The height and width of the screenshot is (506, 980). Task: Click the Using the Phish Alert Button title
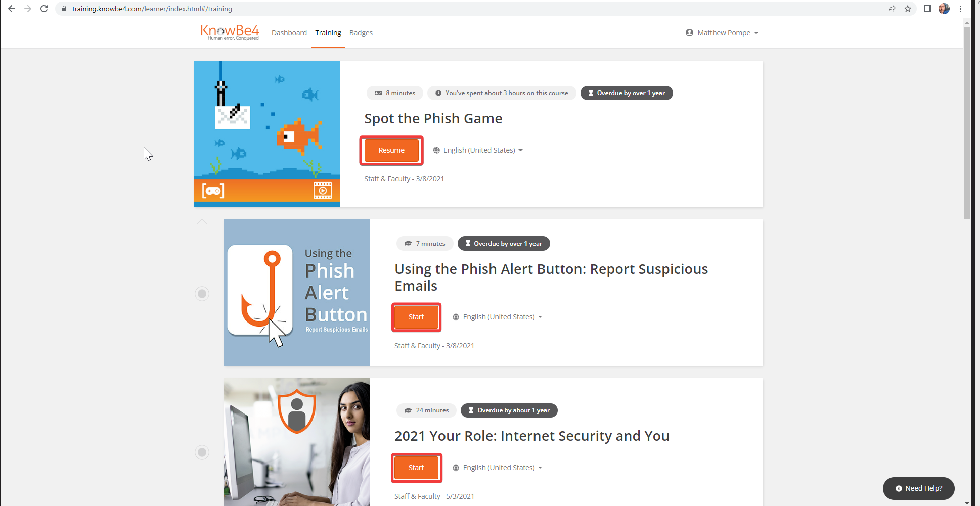[x=551, y=277]
